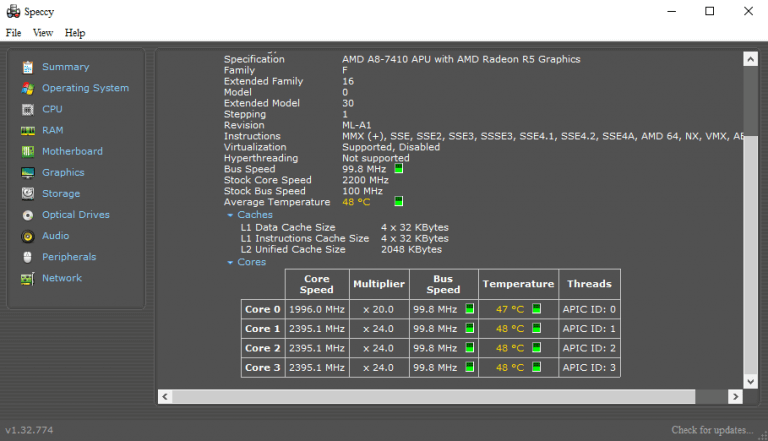This screenshot has height=441, width=768.
Task: Click vertical scrollbar up arrow
Action: pos(750,59)
